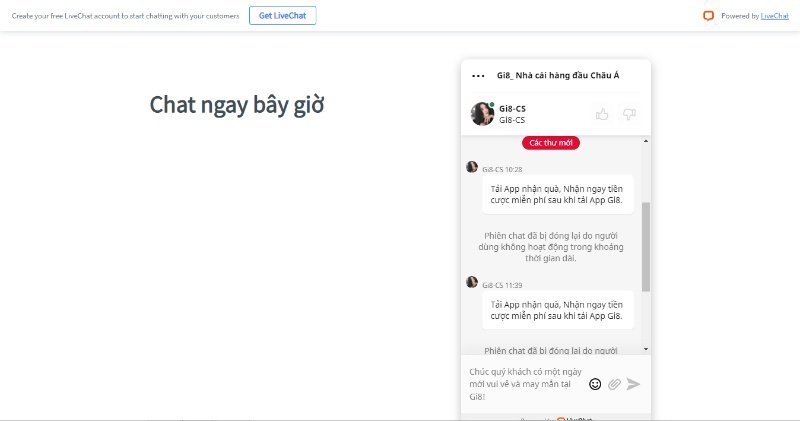Click the 10:28 'Tải App nhận quà' message

558,194
